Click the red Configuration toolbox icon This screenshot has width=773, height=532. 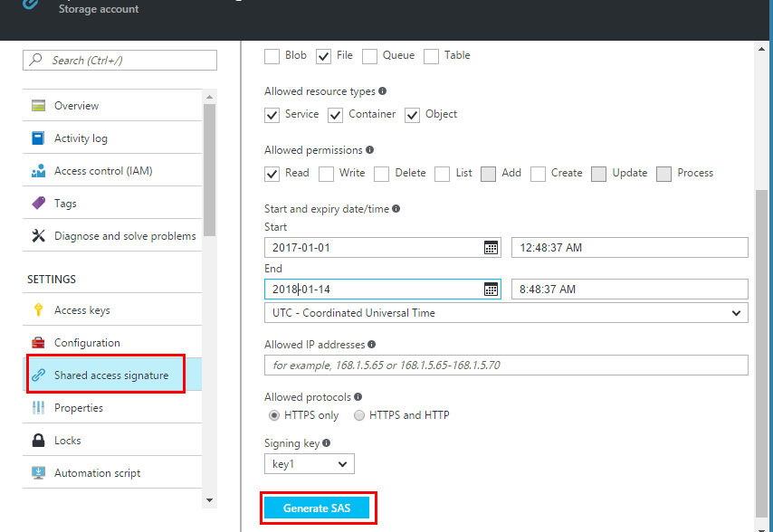[38, 342]
